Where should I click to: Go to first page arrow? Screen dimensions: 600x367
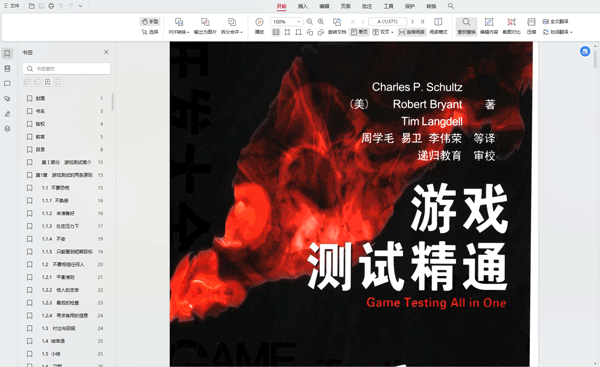(x=353, y=22)
